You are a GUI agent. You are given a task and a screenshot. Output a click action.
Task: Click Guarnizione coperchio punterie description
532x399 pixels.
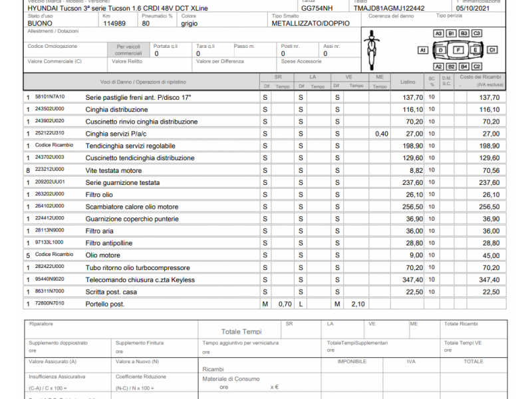click(x=132, y=219)
